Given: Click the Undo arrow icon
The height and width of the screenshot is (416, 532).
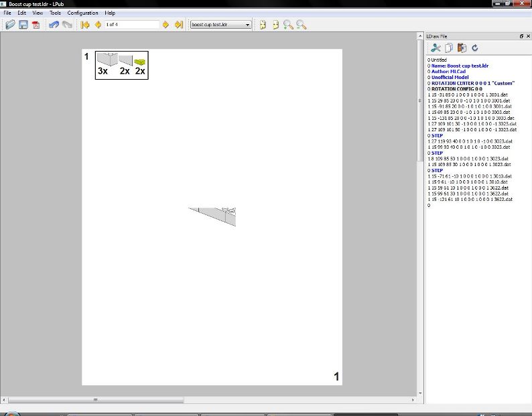Looking at the screenshot, I should click(x=54, y=25).
